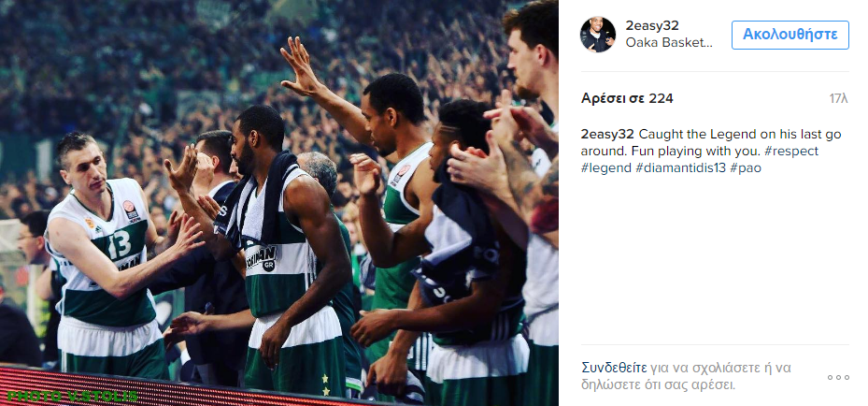The height and width of the screenshot is (406, 868).
Task: Click the three-dots more options icon
Action: tap(838, 378)
